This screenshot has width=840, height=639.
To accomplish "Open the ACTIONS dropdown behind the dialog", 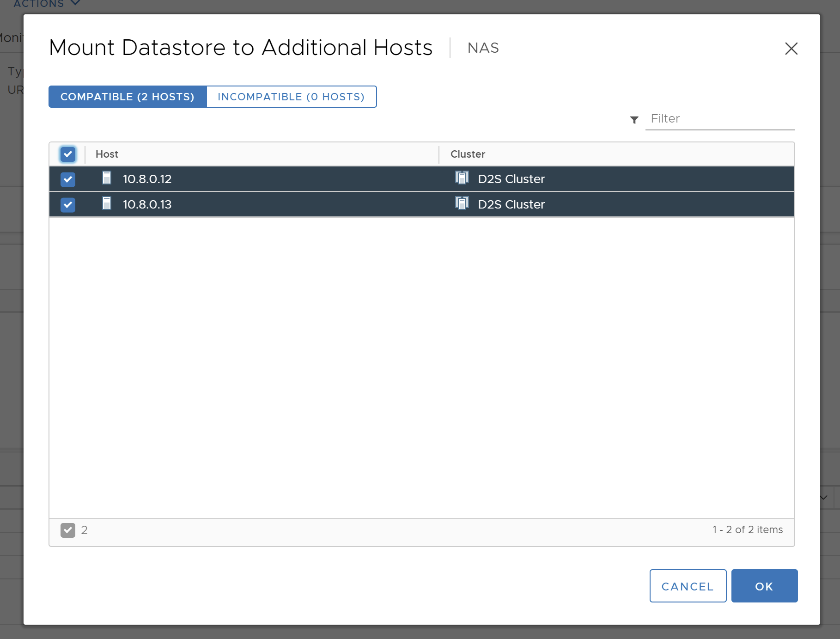I will (x=46, y=4).
